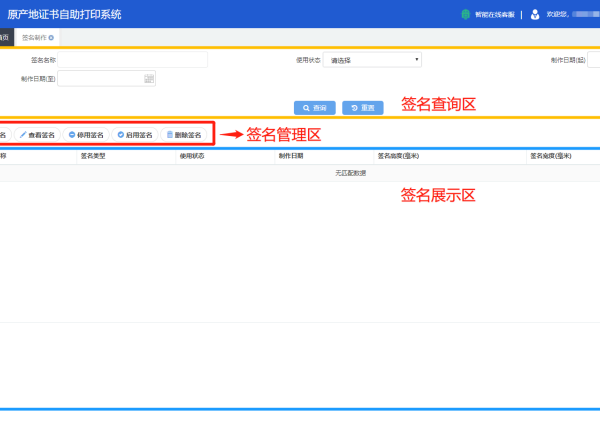This screenshot has height=431, width=600.
Task: Sort by the 签名类型 column header
Action: [x=93, y=156]
